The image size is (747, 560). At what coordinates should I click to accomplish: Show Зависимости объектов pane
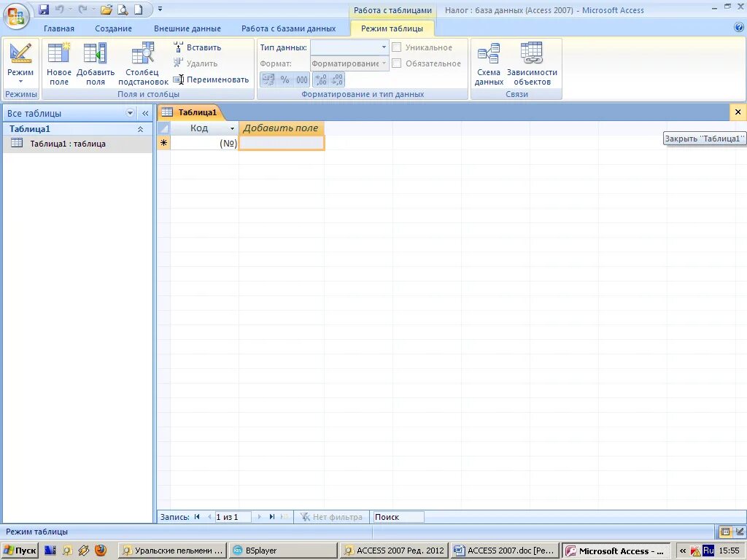point(532,64)
